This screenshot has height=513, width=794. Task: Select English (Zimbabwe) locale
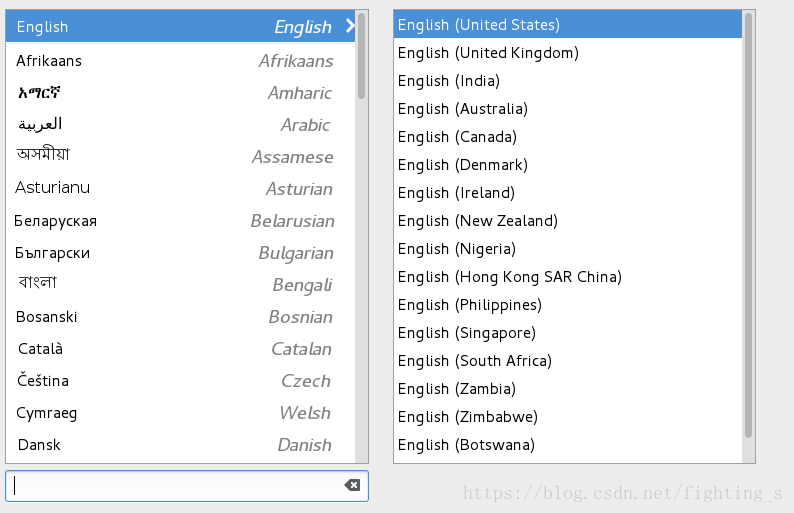(x=568, y=417)
